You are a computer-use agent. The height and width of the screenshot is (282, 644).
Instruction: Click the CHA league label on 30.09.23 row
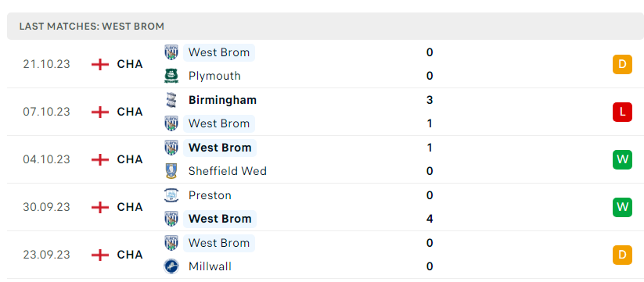(130, 207)
